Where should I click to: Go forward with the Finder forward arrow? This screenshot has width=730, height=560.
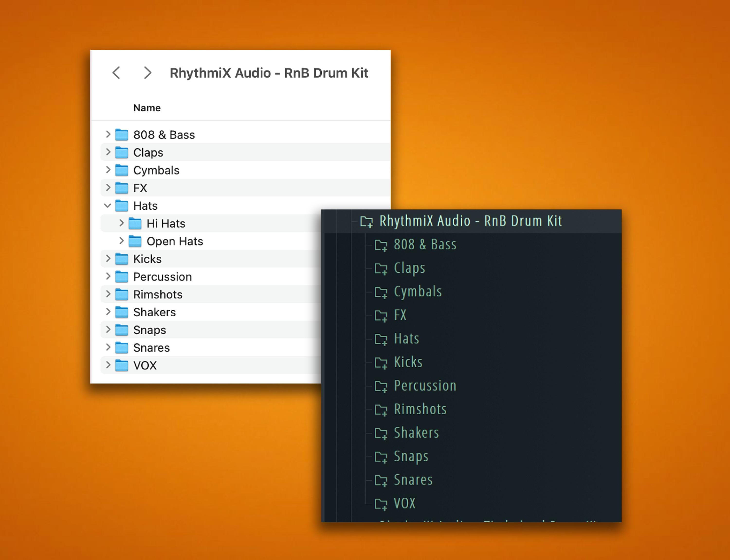147,73
